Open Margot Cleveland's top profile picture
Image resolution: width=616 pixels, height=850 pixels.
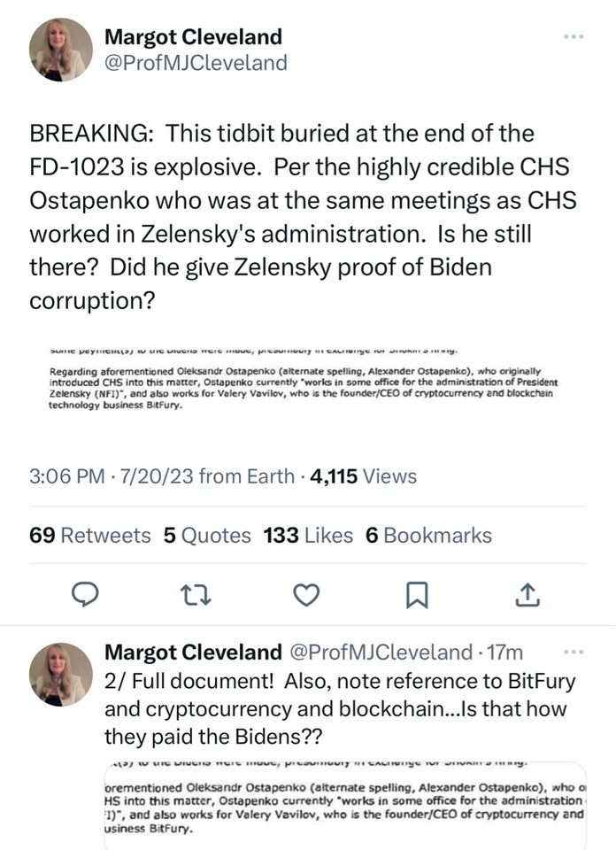[x=61, y=50]
